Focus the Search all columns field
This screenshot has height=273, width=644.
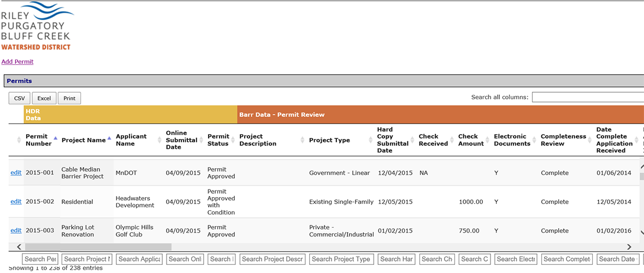tap(587, 97)
